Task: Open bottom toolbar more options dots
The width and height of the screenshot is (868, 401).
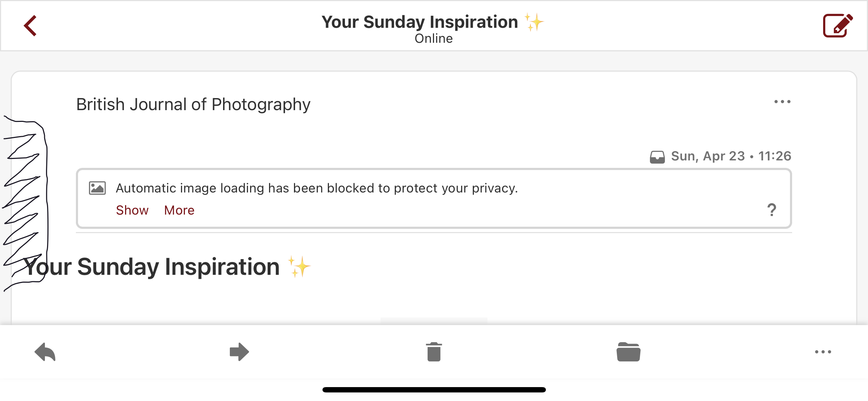Action: click(x=823, y=352)
